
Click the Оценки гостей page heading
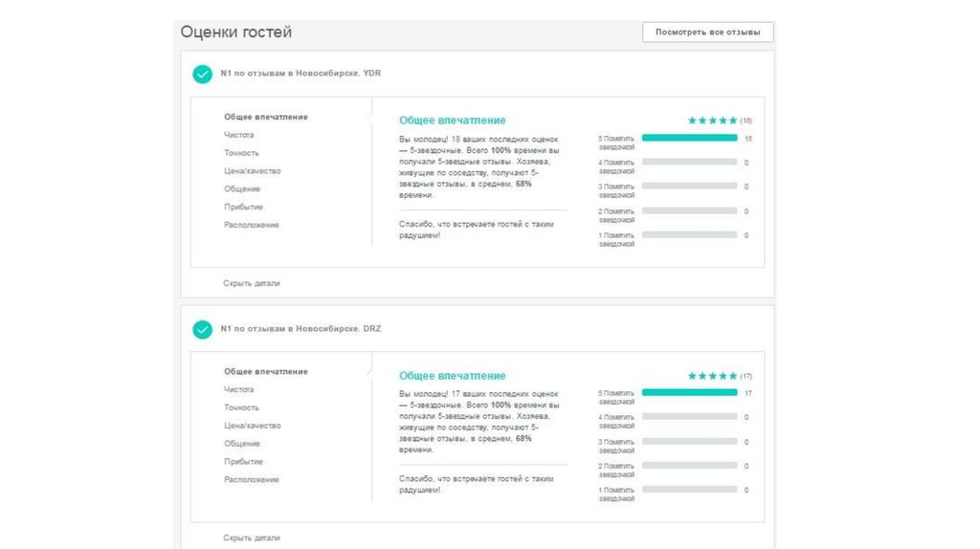click(x=236, y=33)
